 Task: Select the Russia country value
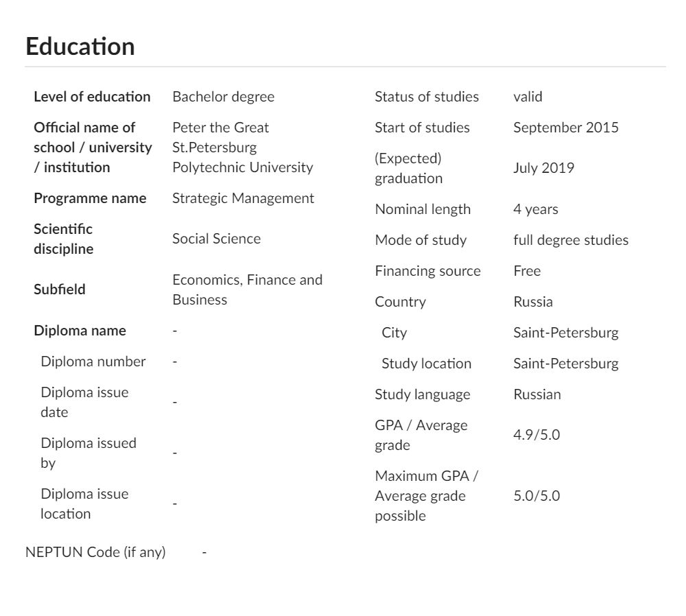pos(533,302)
